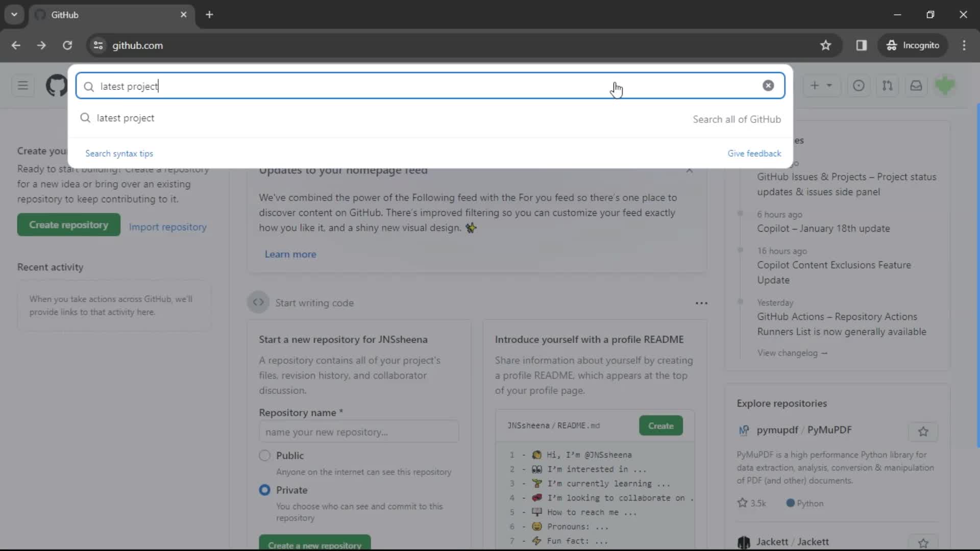Select the Public radio button
This screenshot has height=551, width=980.
coord(264,456)
